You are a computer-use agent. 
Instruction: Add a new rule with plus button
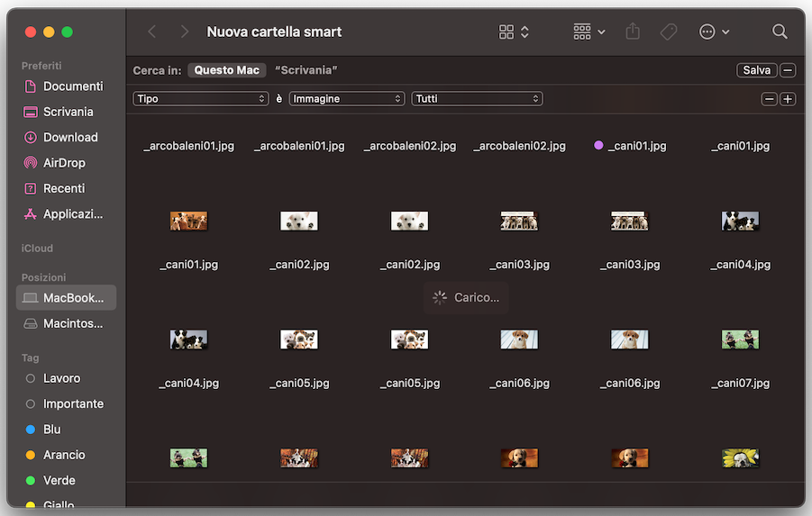[788, 99]
